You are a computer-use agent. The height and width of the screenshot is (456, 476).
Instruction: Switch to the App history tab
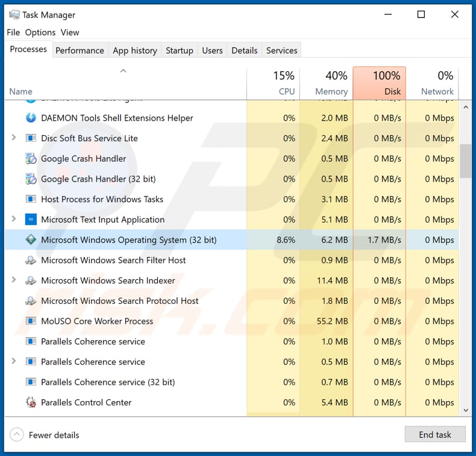[135, 51]
